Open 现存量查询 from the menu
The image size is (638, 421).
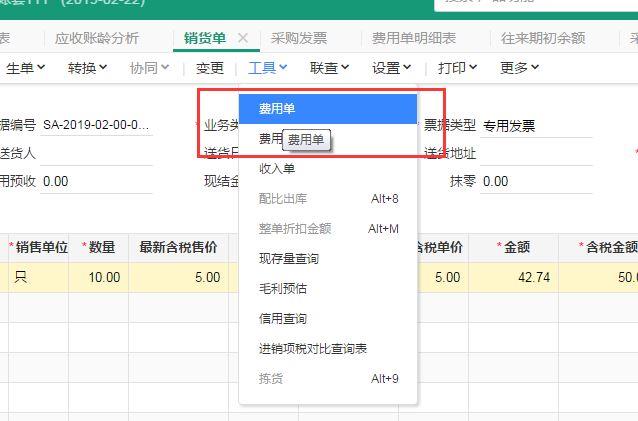pyautogui.click(x=328, y=259)
